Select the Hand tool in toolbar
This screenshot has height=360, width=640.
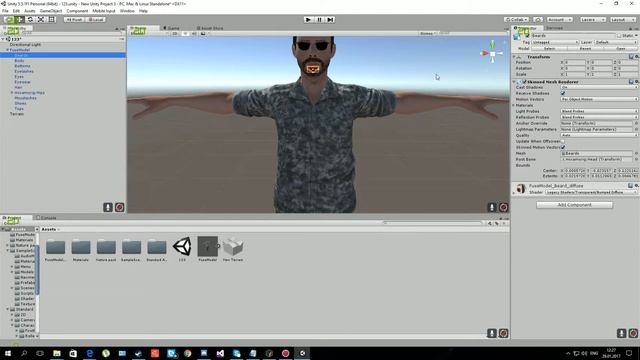(9, 20)
